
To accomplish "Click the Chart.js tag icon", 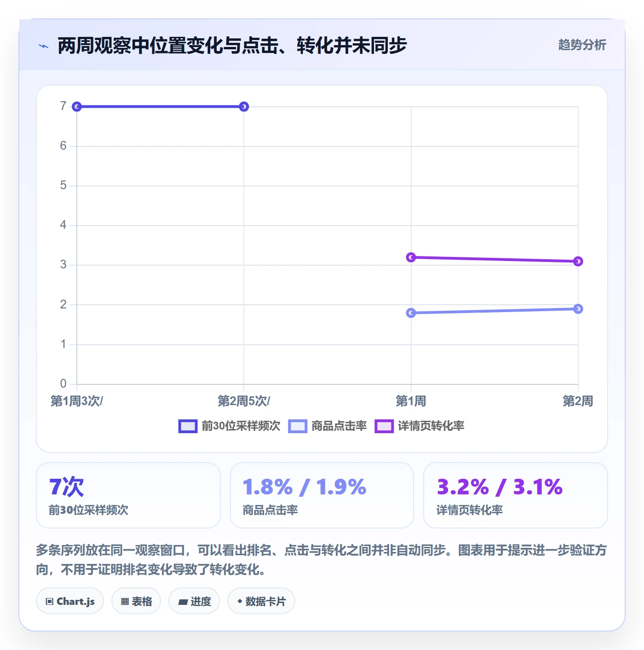I will 50,602.
